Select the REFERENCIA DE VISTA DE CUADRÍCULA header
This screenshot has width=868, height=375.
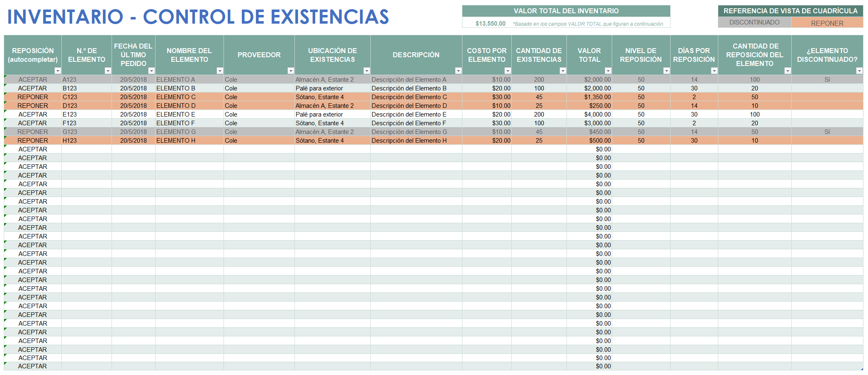(x=790, y=11)
